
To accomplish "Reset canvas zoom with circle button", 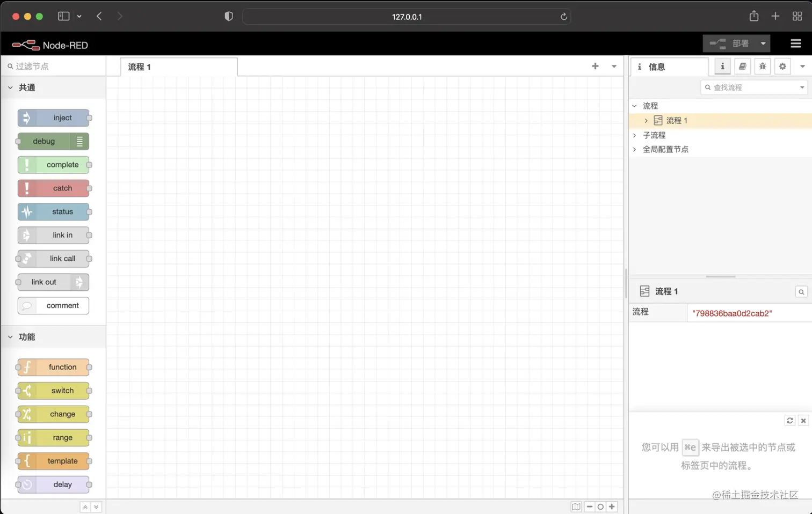I will point(600,506).
